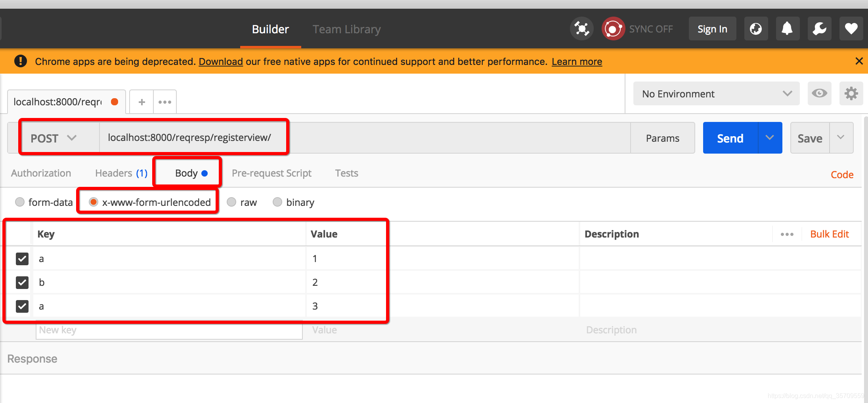868x403 pixels.
Task: Open the wrench settings icon
Action: coord(819,29)
